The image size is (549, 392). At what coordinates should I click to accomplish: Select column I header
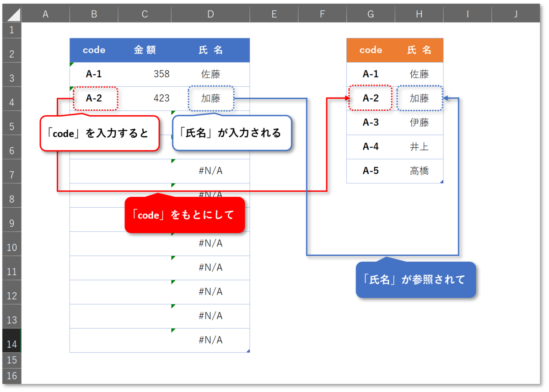468,14
